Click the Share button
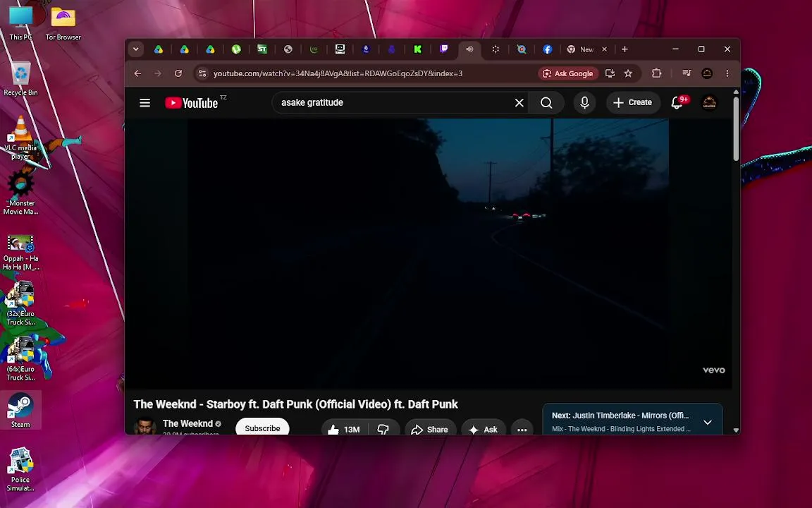This screenshot has width=812, height=508. pos(431,429)
